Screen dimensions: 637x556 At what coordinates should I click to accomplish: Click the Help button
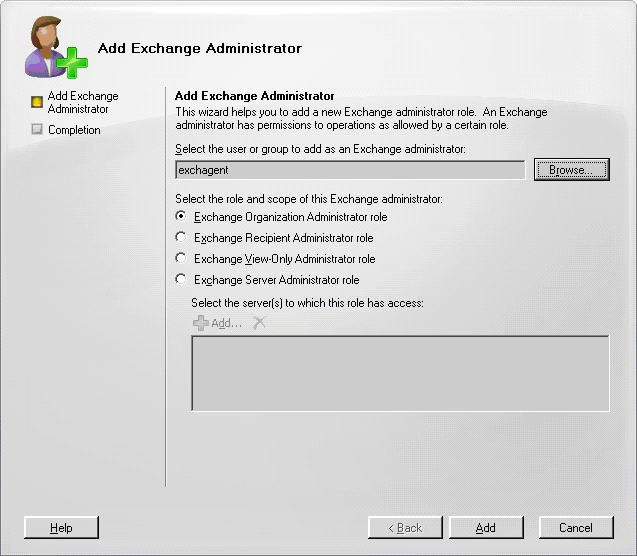click(61, 528)
